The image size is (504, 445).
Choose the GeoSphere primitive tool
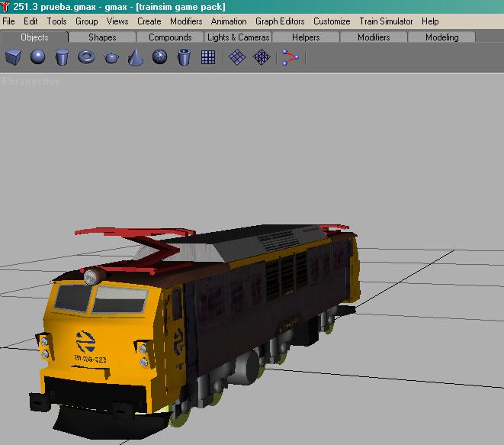pos(159,56)
